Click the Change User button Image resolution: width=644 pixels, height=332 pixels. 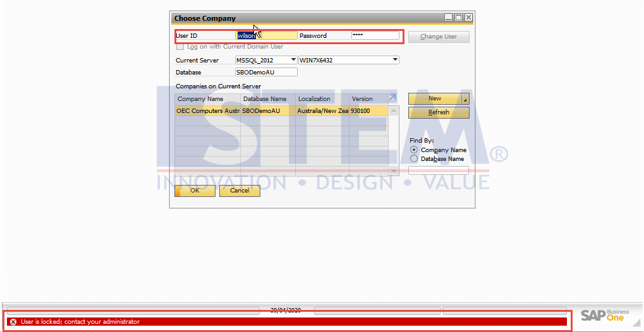[439, 37]
